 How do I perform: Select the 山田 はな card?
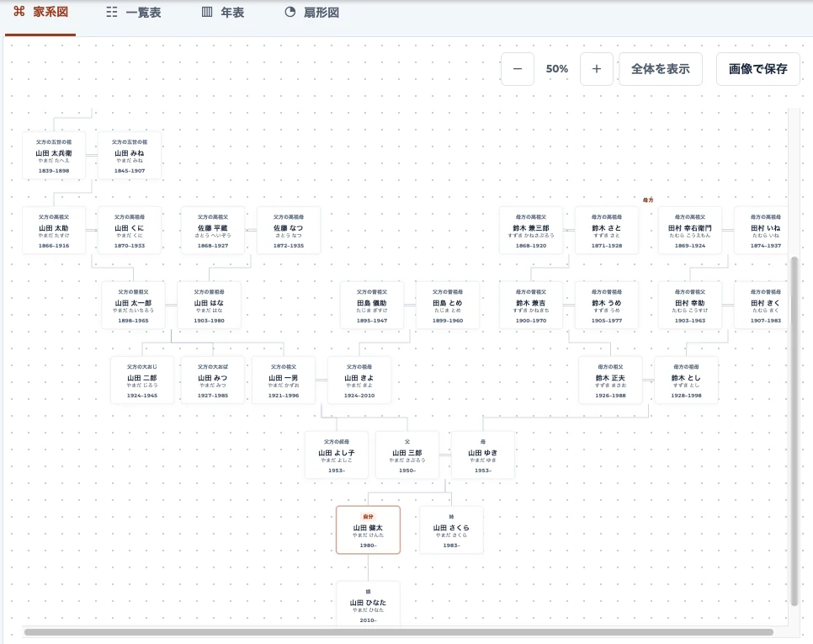coord(209,306)
